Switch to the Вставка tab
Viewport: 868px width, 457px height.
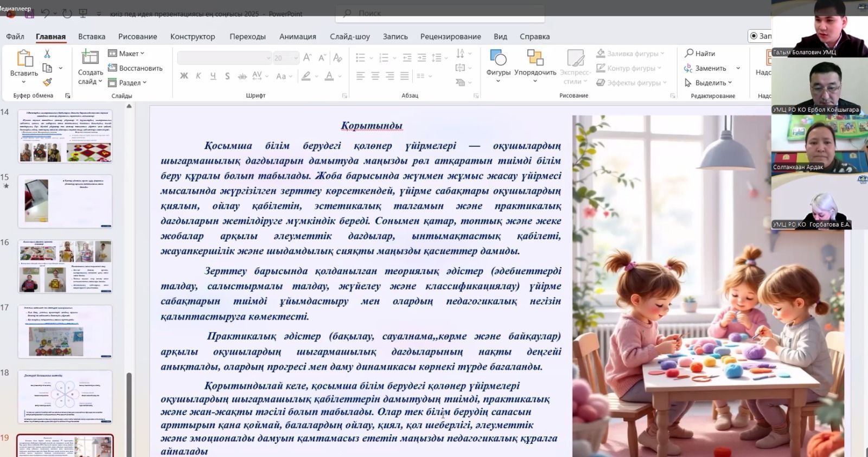click(x=92, y=36)
